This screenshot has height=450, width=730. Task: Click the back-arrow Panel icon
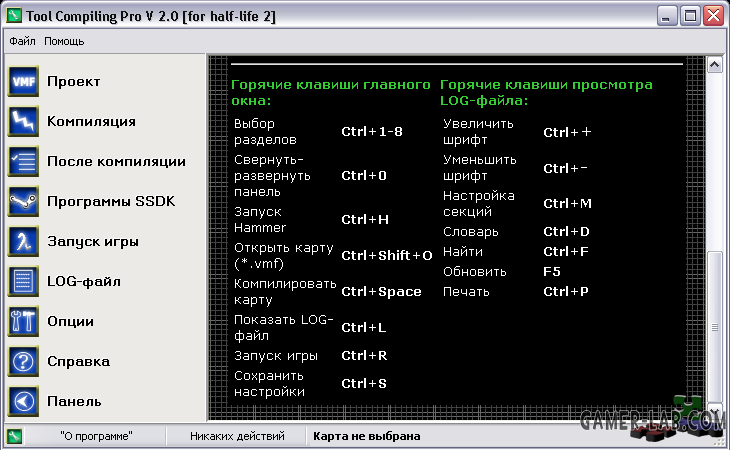[x=23, y=401]
